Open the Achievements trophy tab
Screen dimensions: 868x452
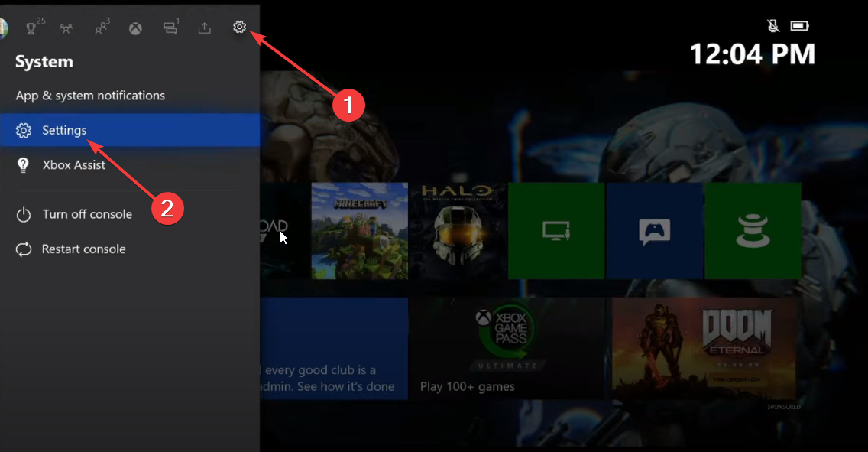click(x=31, y=28)
